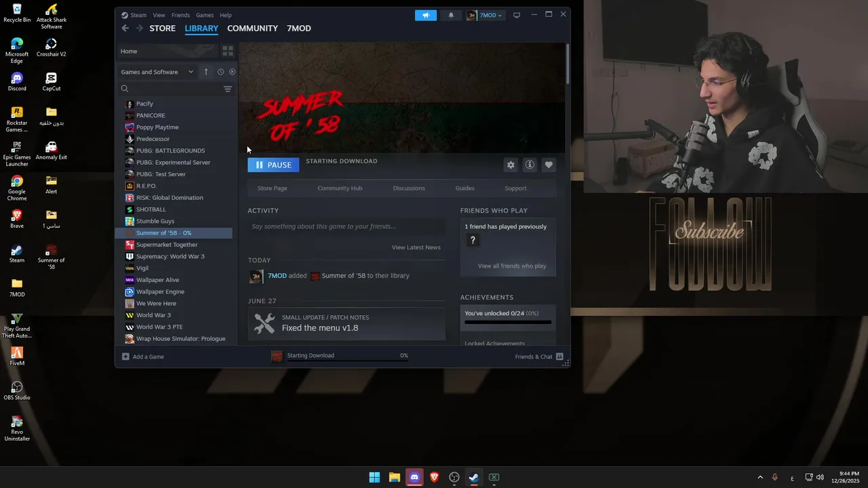Open the Friends menu
This screenshot has width=868, height=488.
(180, 15)
